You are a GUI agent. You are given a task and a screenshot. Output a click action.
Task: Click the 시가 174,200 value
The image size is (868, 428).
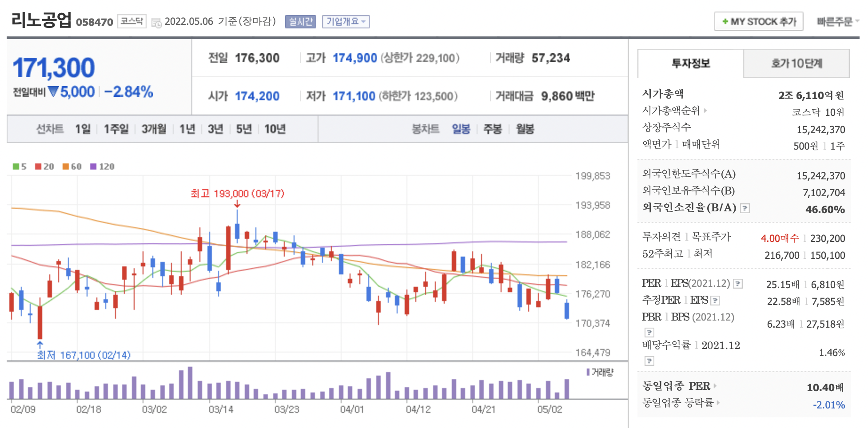[257, 96]
